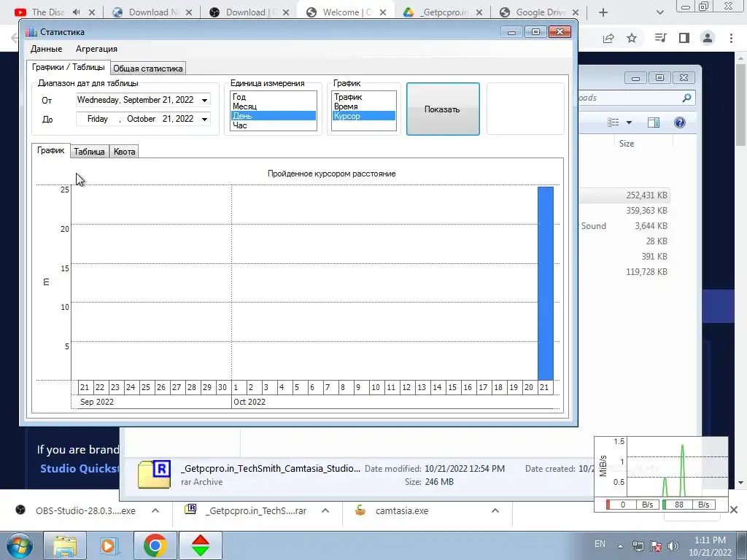Select the 252,431 KB file row
The height and width of the screenshot is (560, 747).
tap(624, 195)
